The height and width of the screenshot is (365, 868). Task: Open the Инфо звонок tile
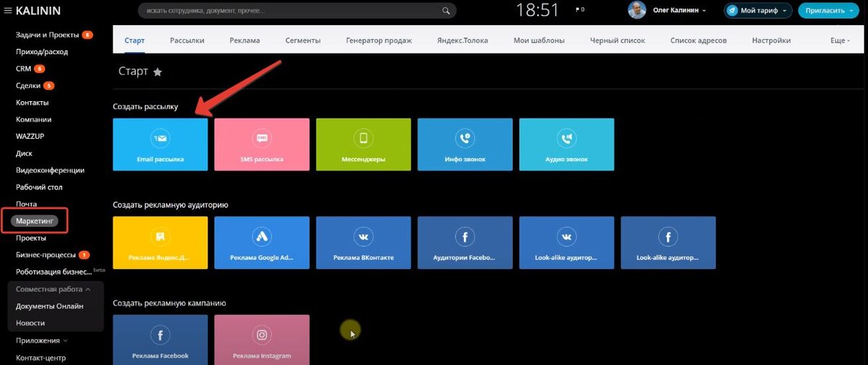465,145
